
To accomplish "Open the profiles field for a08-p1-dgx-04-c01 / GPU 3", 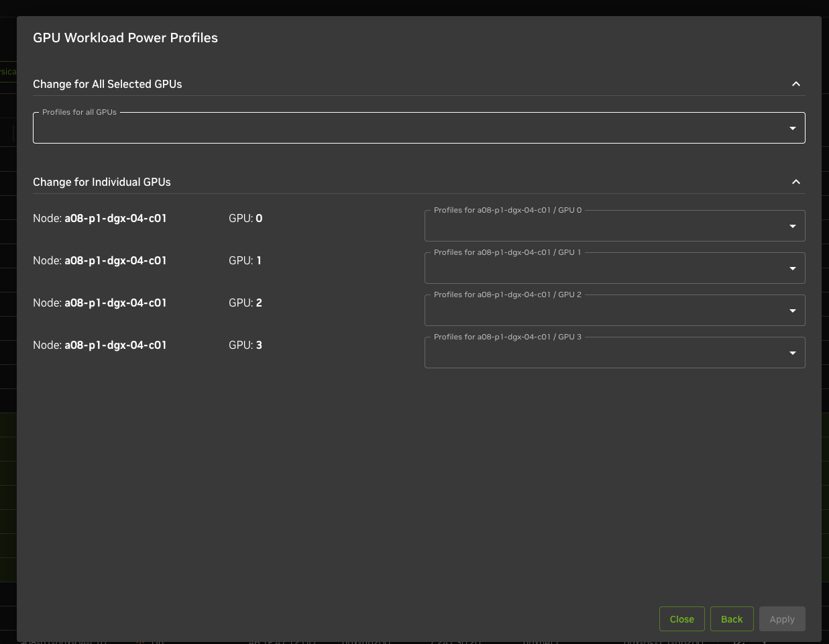I will coord(604,353).
